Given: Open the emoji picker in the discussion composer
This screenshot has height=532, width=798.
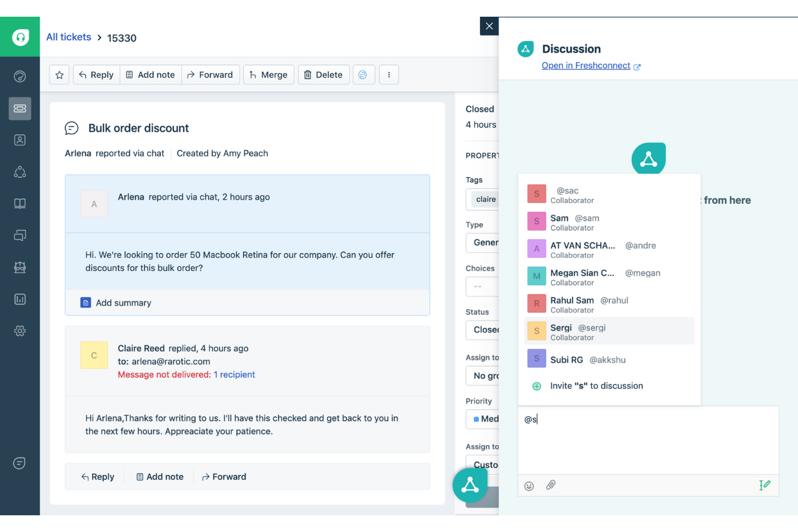Looking at the screenshot, I should (x=529, y=485).
